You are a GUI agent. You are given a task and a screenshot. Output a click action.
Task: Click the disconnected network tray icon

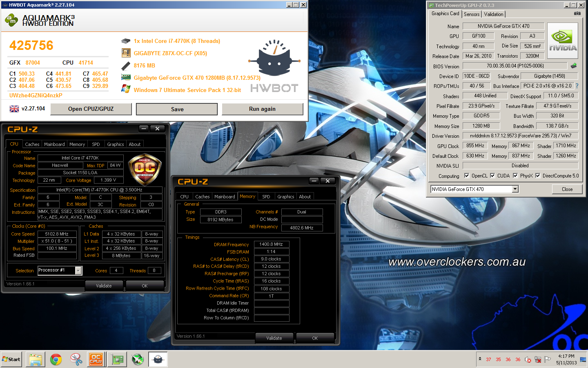[538, 359]
